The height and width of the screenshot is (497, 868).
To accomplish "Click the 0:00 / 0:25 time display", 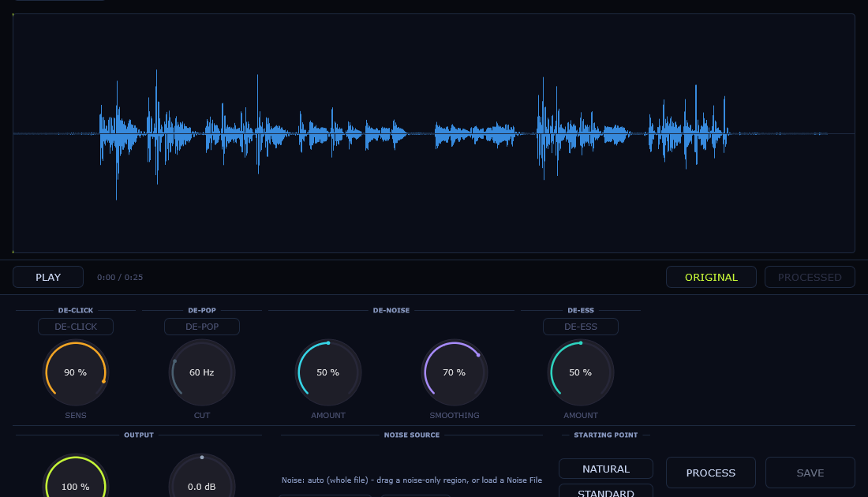I will pos(120,277).
